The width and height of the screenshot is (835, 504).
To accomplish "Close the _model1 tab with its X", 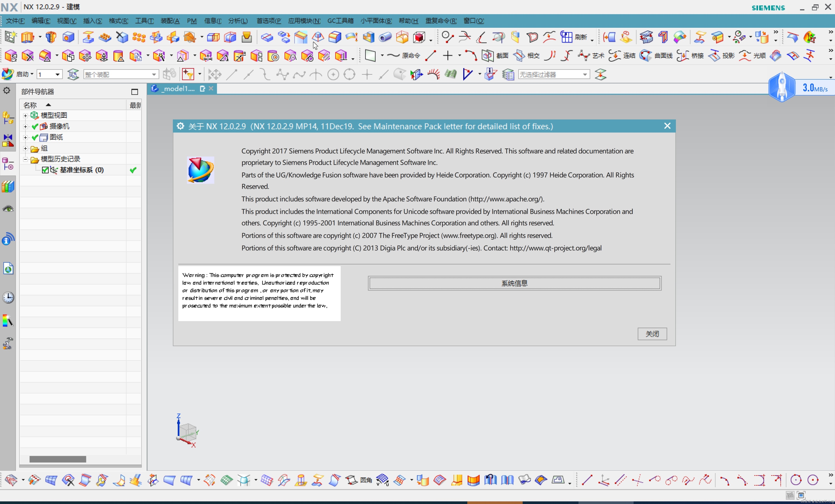I will (211, 89).
